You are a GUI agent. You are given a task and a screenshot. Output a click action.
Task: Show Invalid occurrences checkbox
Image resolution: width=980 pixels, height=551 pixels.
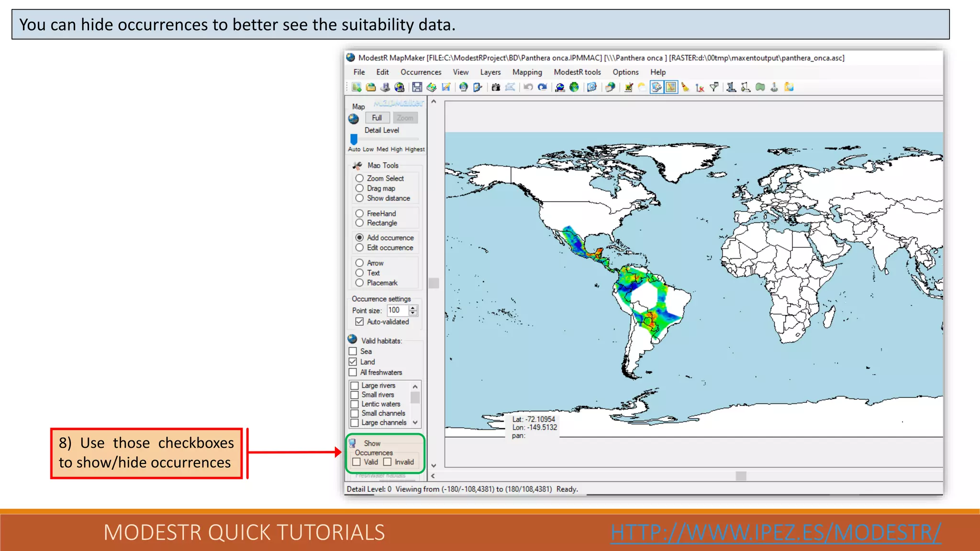[x=387, y=462]
